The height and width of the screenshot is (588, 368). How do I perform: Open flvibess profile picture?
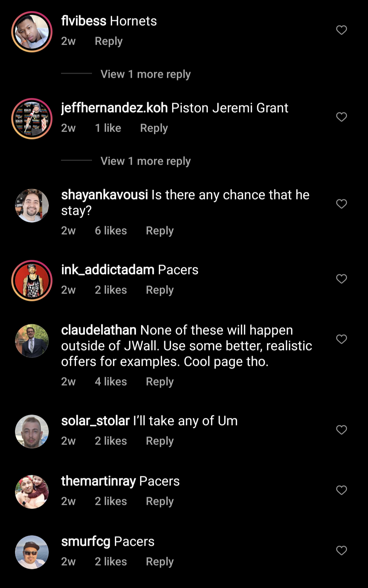[x=32, y=32]
